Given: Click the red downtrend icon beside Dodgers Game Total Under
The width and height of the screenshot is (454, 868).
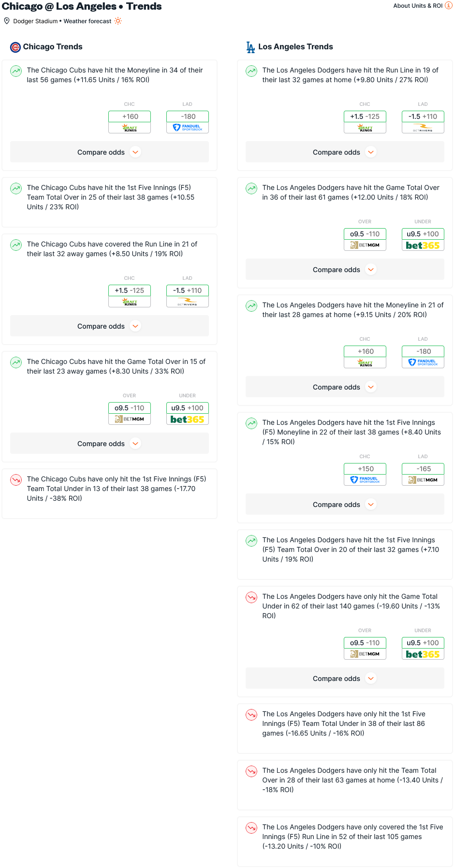Looking at the screenshot, I should 251,597.
